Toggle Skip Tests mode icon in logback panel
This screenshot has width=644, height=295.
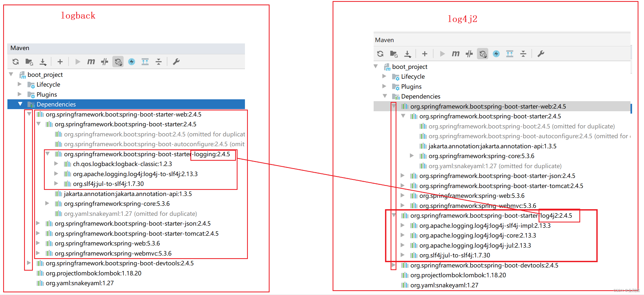click(x=105, y=62)
